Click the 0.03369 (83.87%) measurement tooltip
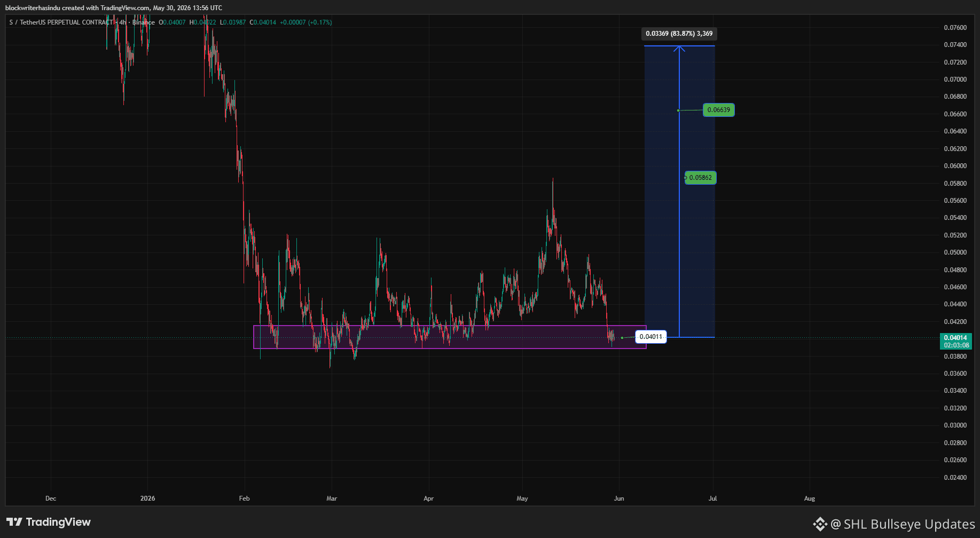This screenshot has width=980, height=538. 679,34
